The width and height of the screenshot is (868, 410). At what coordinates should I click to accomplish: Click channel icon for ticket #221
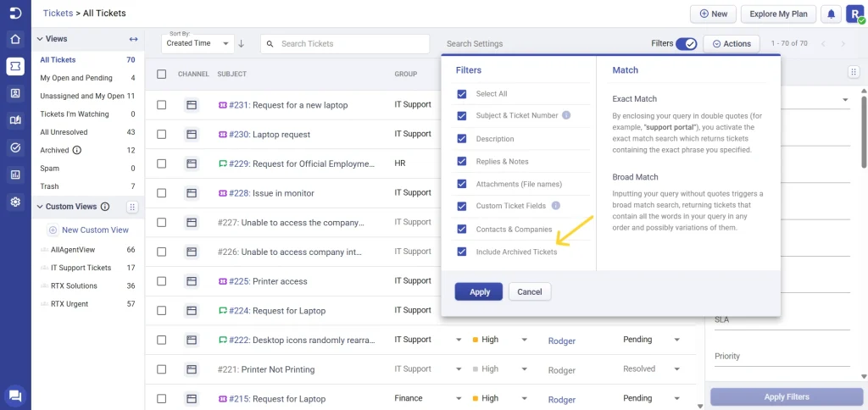192,369
